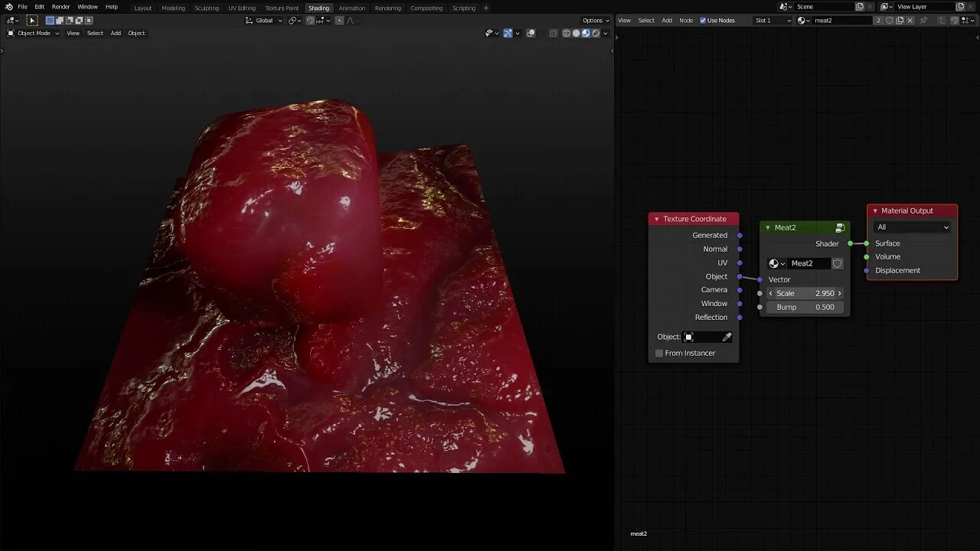Open the viewport editor type menu

pyautogui.click(x=13, y=21)
